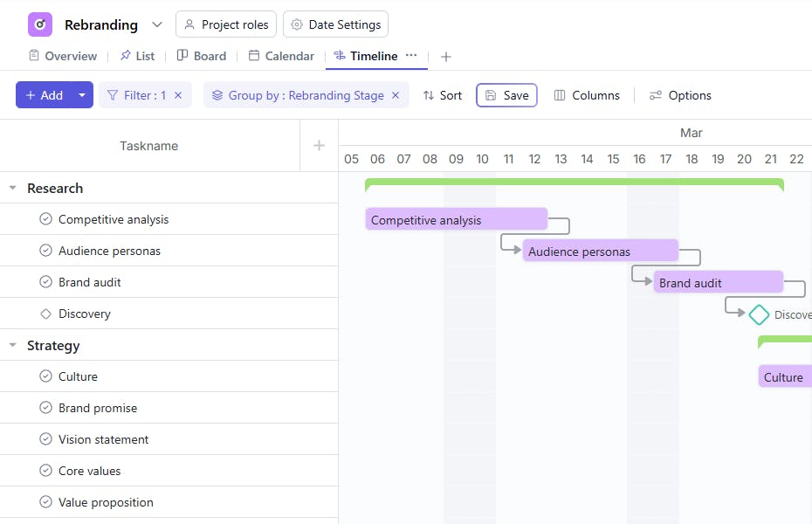Screen dimensions: 812x524
Task: Click the plus icon to add a view
Action: pos(446,57)
